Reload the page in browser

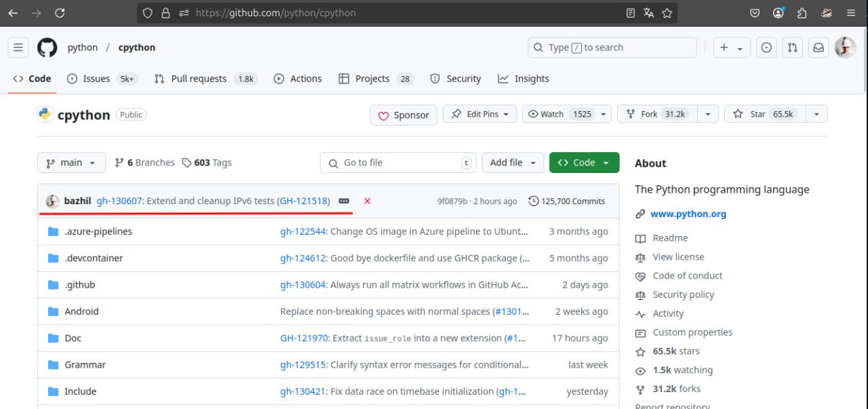pyautogui.click(x=60, y=13)
